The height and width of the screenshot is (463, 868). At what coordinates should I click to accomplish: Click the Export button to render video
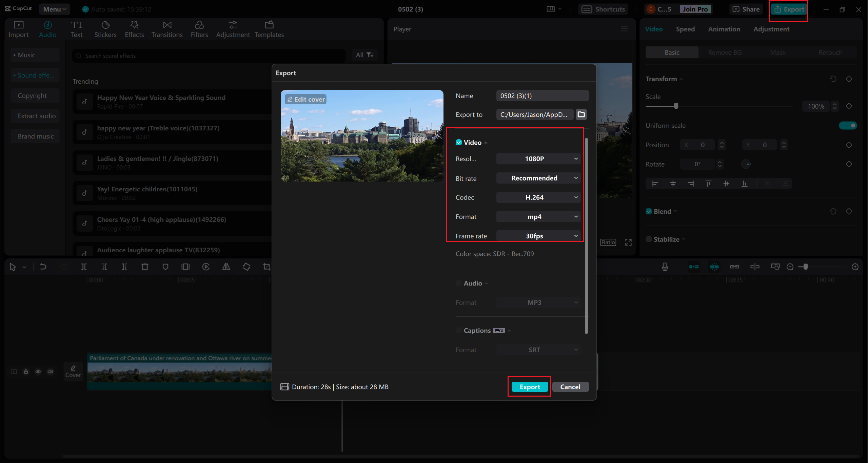[529, 386]
